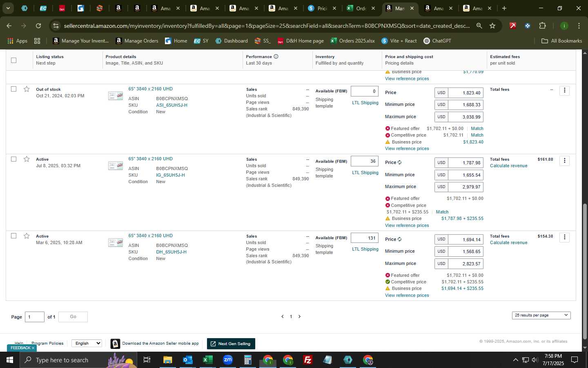Go back in browser history
This screenshot has width=588, height=368.
tap(9, 26)
